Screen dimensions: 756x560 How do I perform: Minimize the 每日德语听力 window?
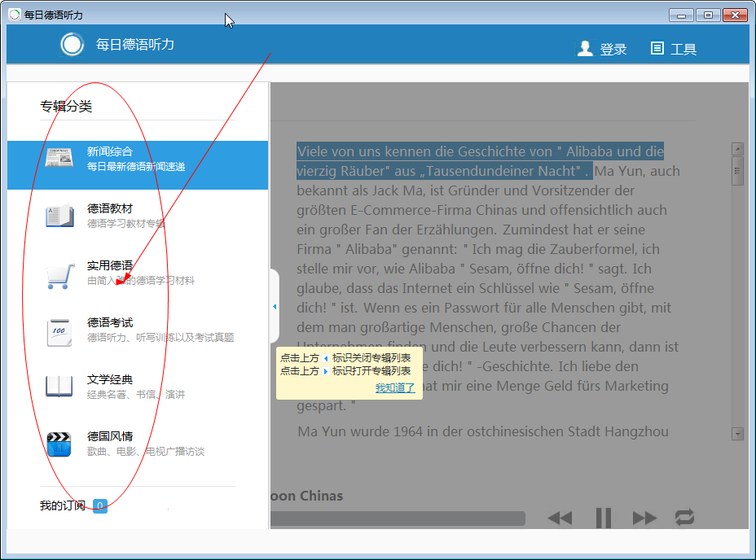(x=681, y=15)
